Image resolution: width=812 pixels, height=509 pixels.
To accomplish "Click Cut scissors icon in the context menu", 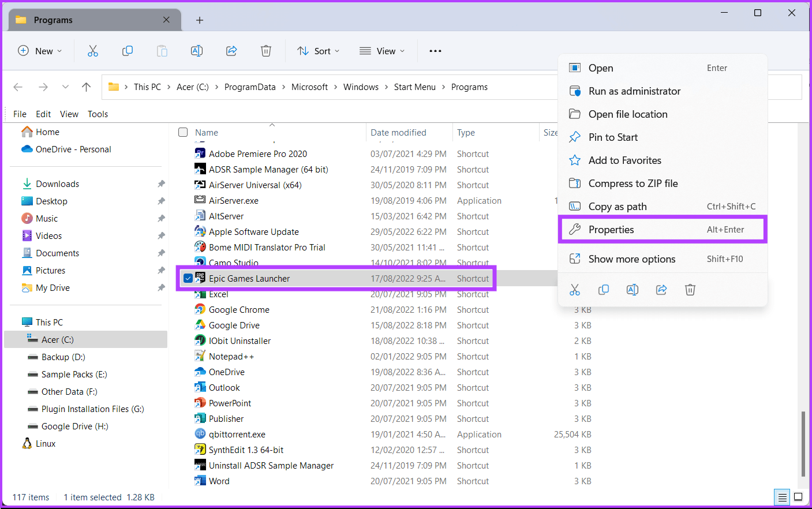I will [x=575, y=290].
